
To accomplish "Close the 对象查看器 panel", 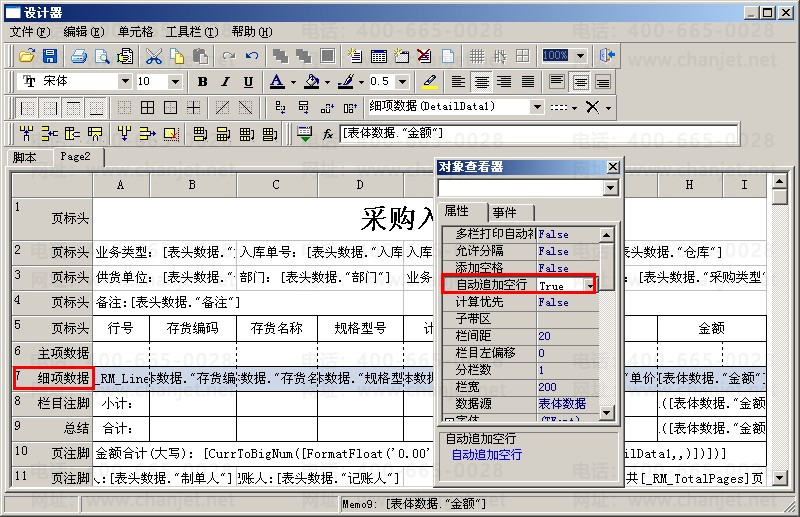I will point(613,167).
